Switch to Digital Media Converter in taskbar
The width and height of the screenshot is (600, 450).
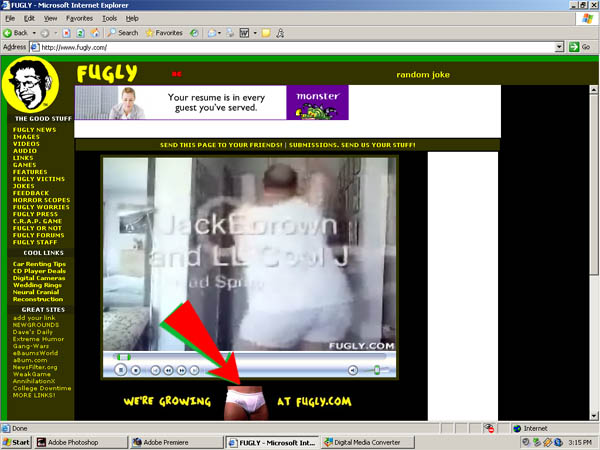[x=368, y=442]
